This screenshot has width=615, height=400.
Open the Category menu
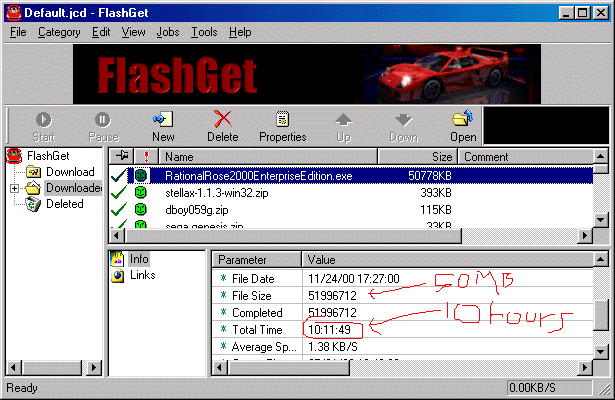(59, 32)
